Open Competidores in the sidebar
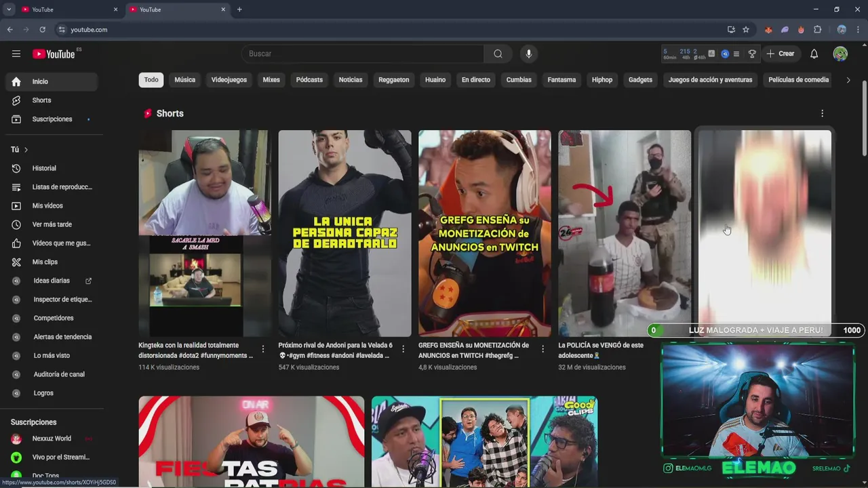 tap(52, 318)
